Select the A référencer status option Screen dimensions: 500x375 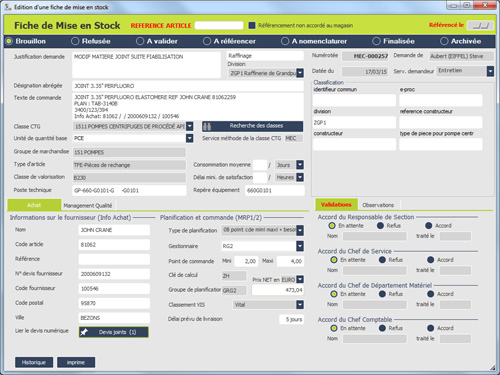coord(207,41)
